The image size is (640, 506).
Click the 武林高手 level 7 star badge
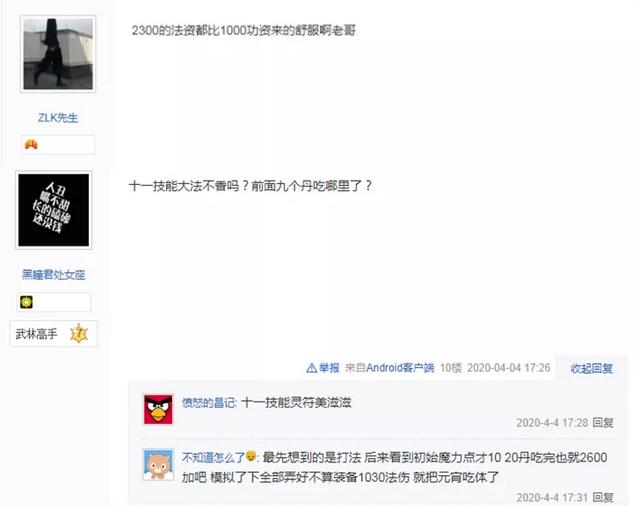pos(79,334)
